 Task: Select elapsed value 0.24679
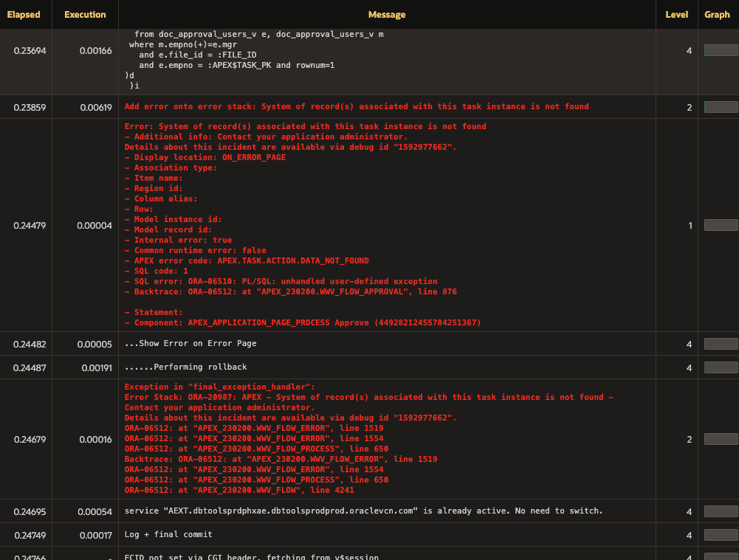tap(30, 440)
